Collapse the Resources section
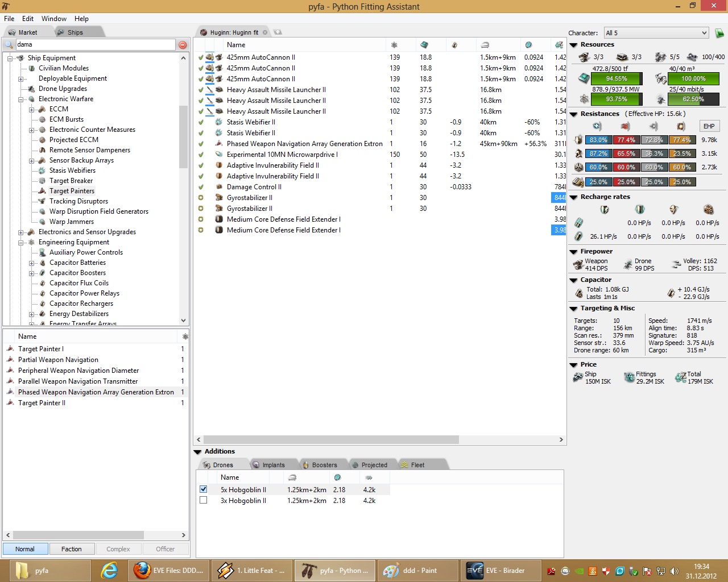The image size is (728, 582). pos(573,45)
